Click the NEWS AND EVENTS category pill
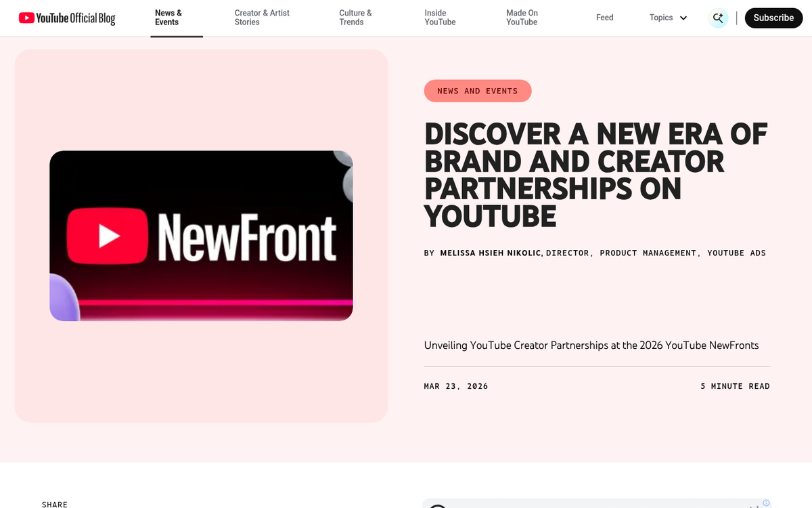Image resolution: width=812 pixels, height=508 pixels. (x=478, y=91)
